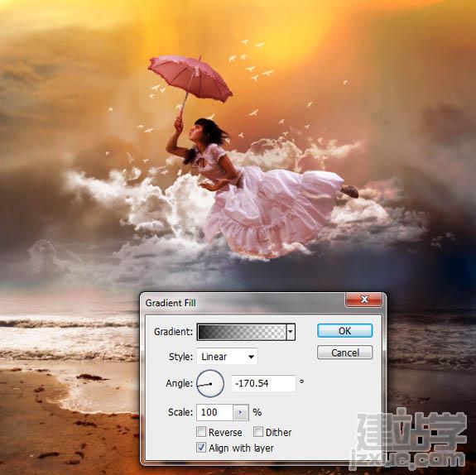The height and width of the screenshot is (475, 476).
Task: Uncheck Align with layer
Action: [201, 448]
